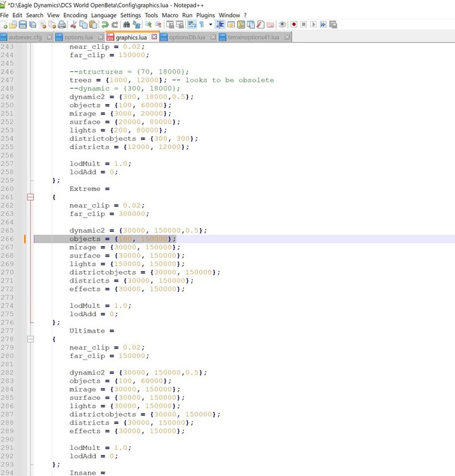Collapse the Ultimate block fold marker

tap(29, 340)
